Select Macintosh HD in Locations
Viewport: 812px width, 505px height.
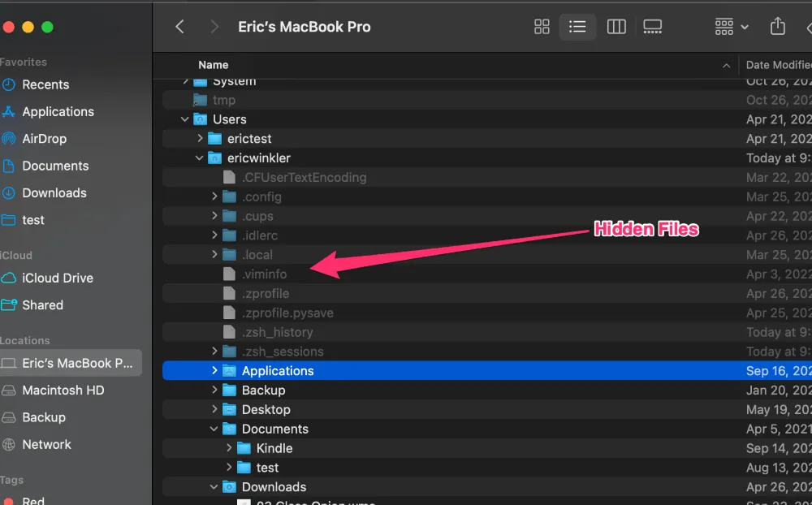coord(63,391)
